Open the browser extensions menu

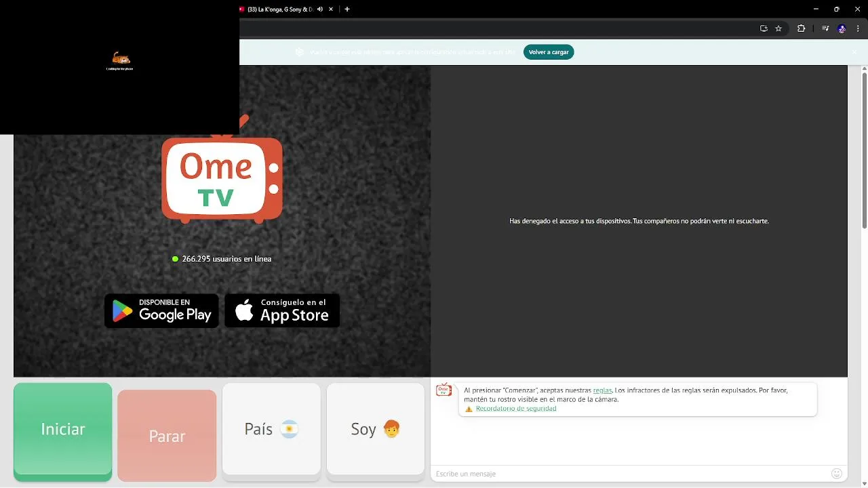[801, 28]
